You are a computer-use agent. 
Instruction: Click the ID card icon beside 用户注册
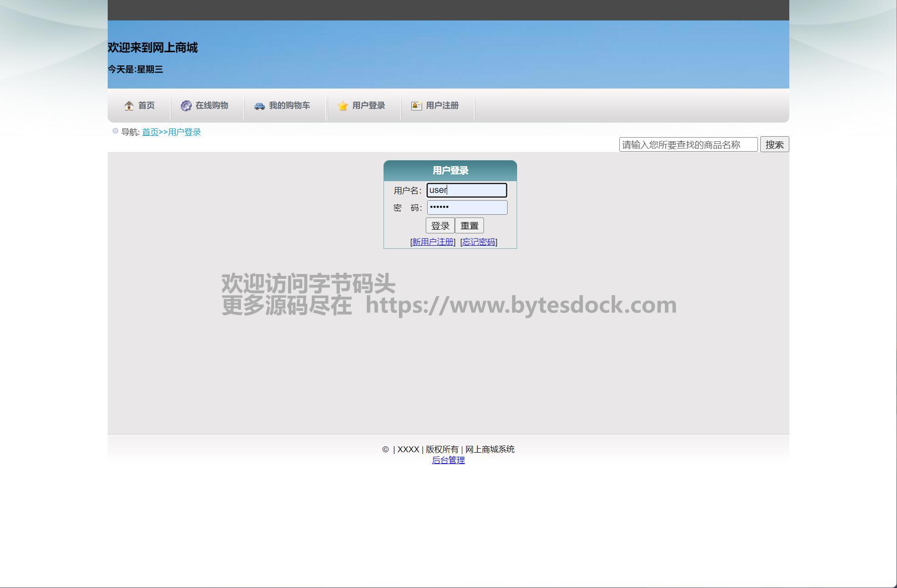[x=416, y=106]
